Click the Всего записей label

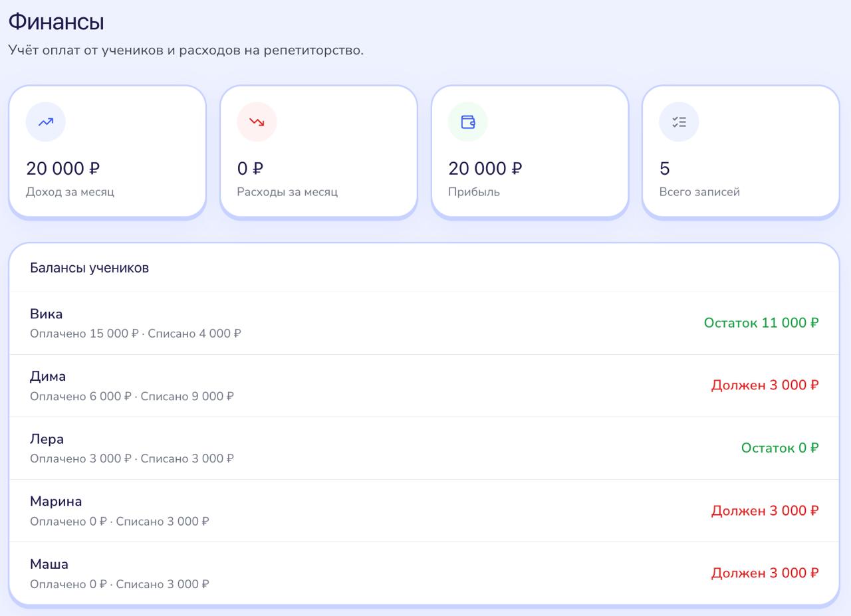point(699,192)
